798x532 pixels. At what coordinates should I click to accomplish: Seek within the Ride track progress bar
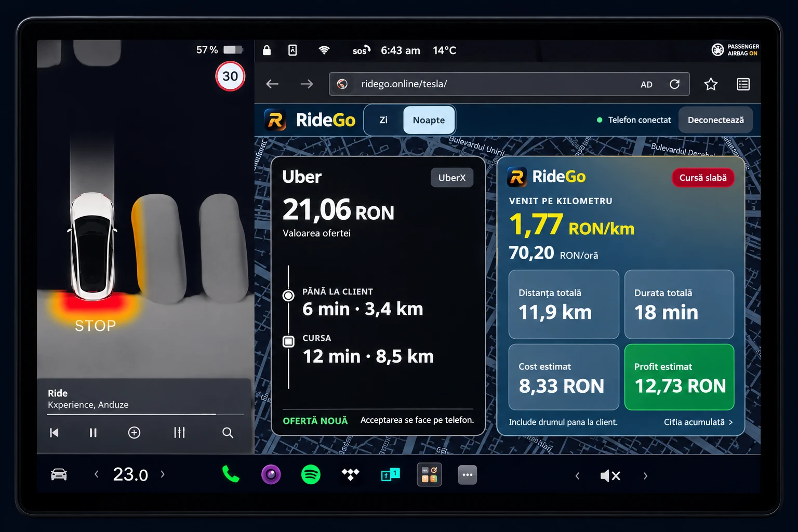point(145,414)
